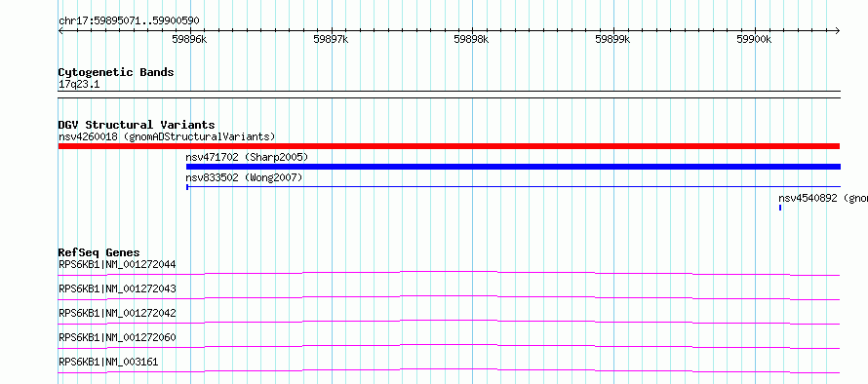Click the magenta gene line for NM_001272043
The image size is (868, 384).
(x=449, y=297)
